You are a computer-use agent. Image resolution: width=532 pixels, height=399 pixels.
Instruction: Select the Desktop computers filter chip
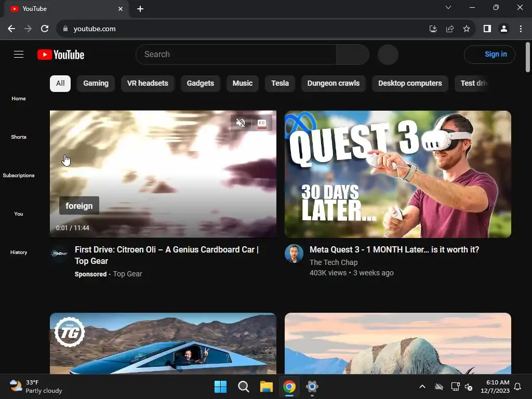[410, 84]
